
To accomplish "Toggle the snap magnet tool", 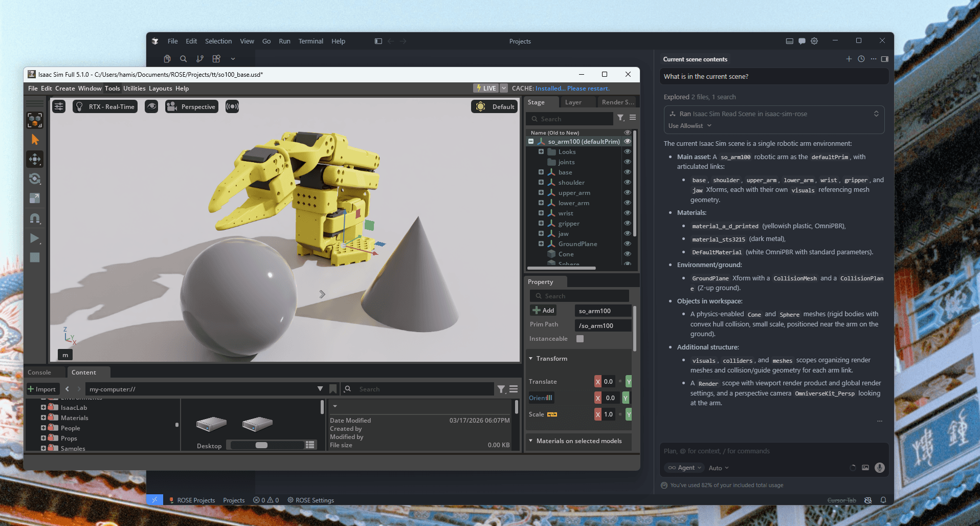I will (x=35, y=218).
